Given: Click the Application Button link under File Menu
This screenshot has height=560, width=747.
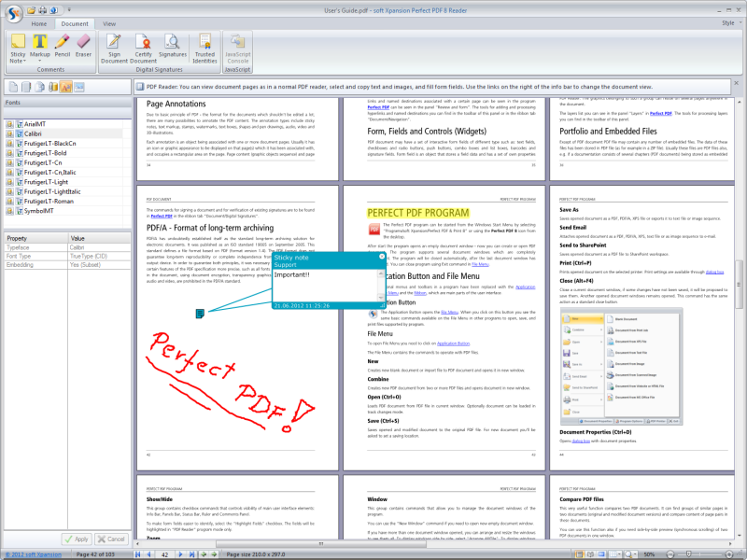Looking at the screenshot, I should [x=453, y=343].
